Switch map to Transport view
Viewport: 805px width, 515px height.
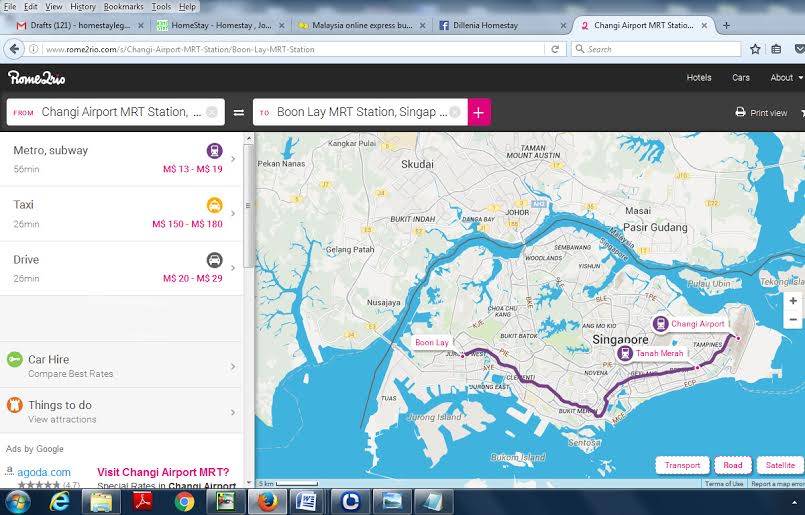click(x=682, y=465)
